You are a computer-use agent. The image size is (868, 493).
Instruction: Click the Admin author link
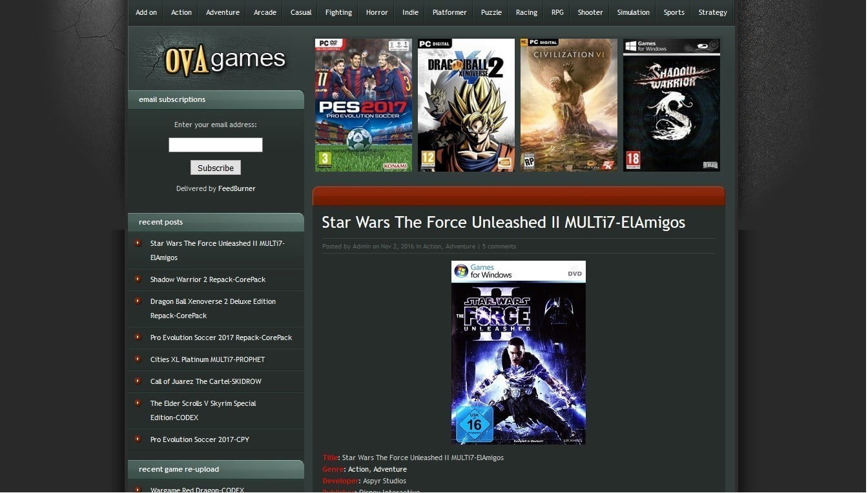[x=362, y=246]
